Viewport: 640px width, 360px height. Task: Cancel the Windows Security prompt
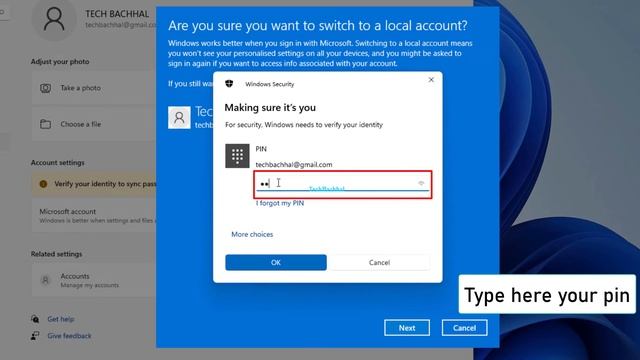coord(379,262)
